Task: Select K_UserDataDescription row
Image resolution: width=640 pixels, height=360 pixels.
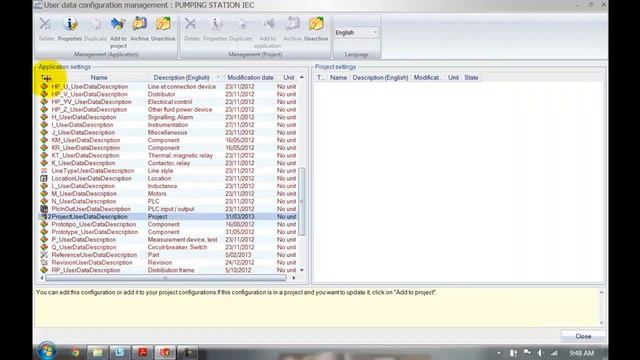Action: coord(168,163)
